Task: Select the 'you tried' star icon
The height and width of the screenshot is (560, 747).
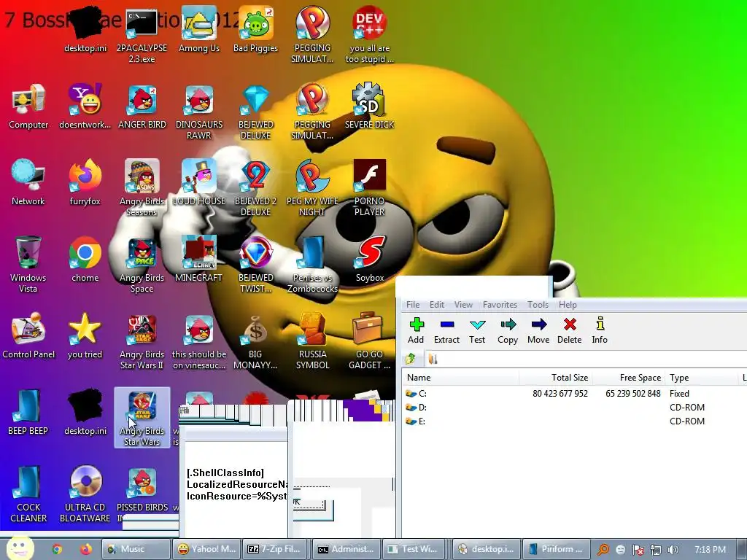Action: pos(85,335)
